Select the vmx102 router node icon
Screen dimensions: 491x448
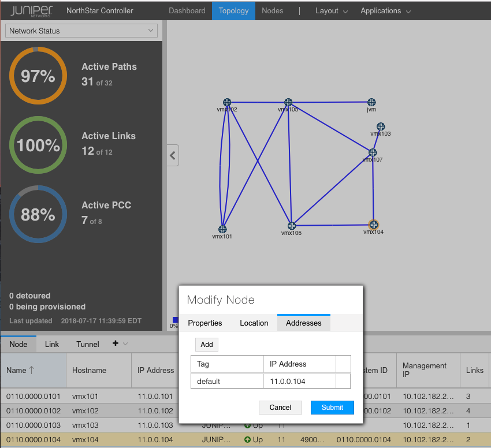(x=227, y=102)
